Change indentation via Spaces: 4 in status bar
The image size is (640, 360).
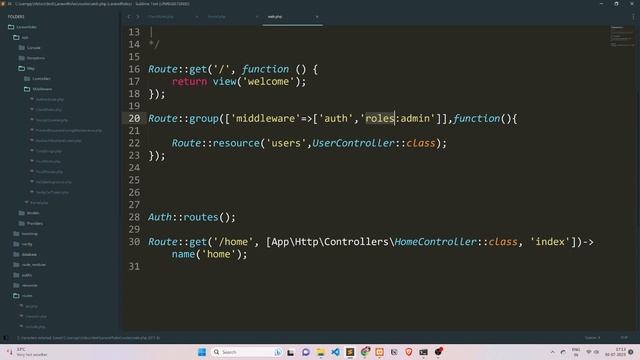tap(592, 338)
